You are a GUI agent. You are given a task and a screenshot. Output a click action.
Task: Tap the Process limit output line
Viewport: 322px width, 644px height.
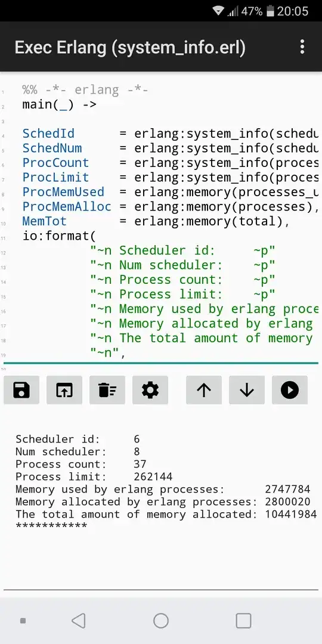(x=94, y=476)
